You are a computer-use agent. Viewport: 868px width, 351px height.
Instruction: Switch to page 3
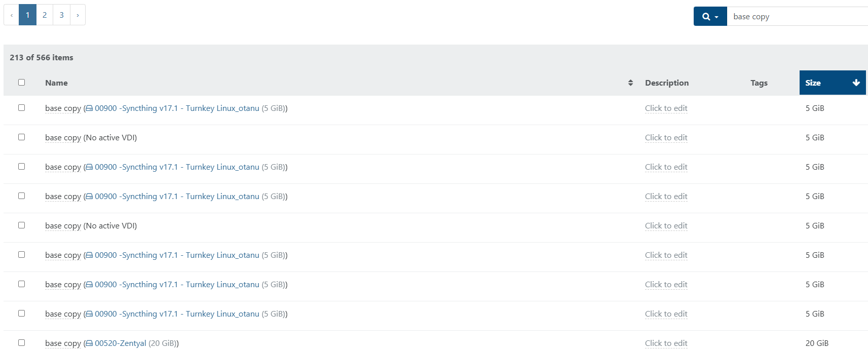click(62, 15)
